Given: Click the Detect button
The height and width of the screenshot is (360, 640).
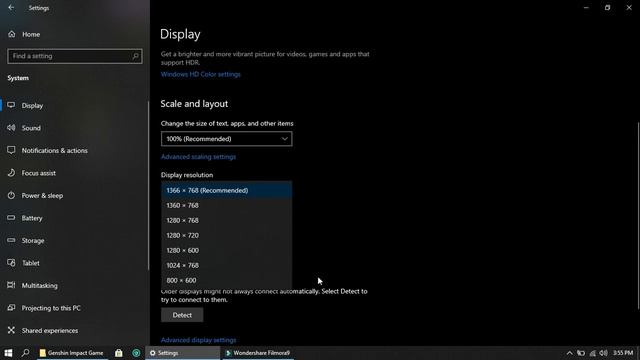Looking at the screenshot, I should pyautogui.click(x=182, y=315).
